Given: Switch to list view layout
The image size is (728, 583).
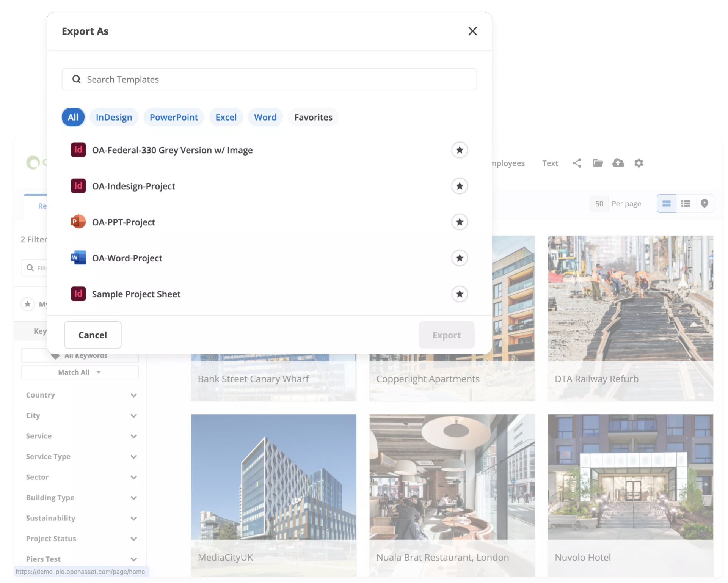Looking at the screenshot, I should tap(686, 204).
